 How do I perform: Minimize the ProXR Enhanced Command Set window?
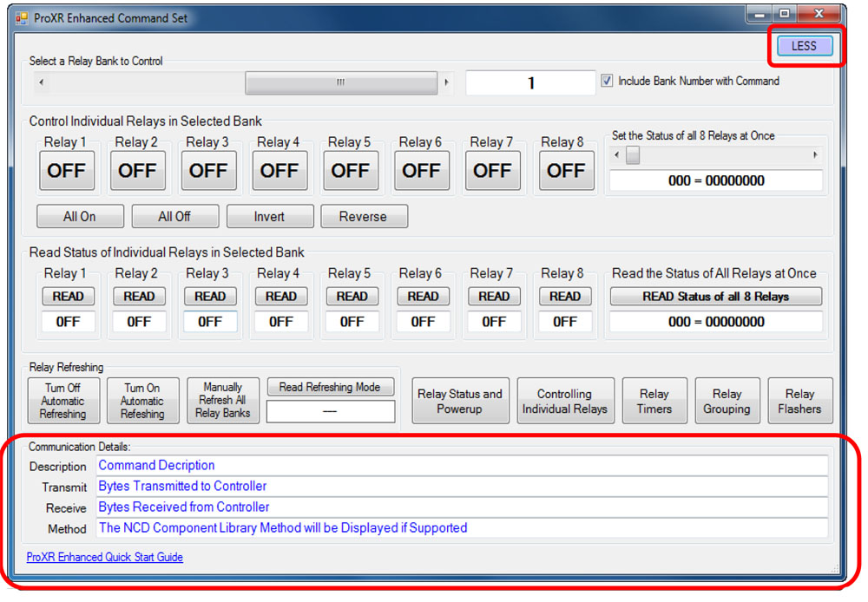pos(759,15)
